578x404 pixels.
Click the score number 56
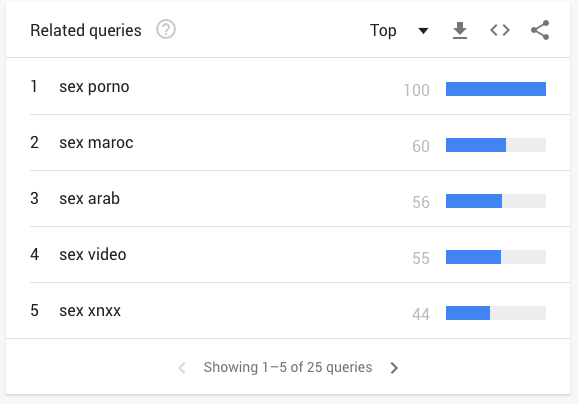[421, 202]
